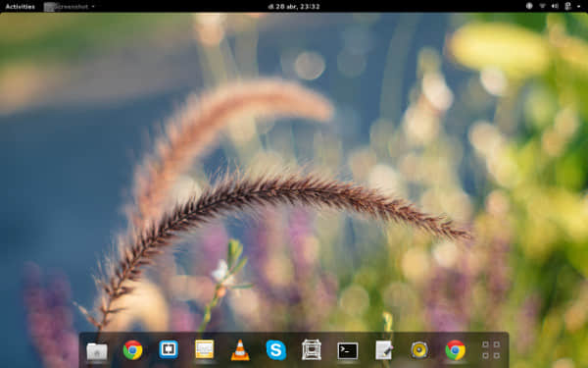Screen dimensions: 588x368
Task: Open the Activities overview
Action: 21,7
